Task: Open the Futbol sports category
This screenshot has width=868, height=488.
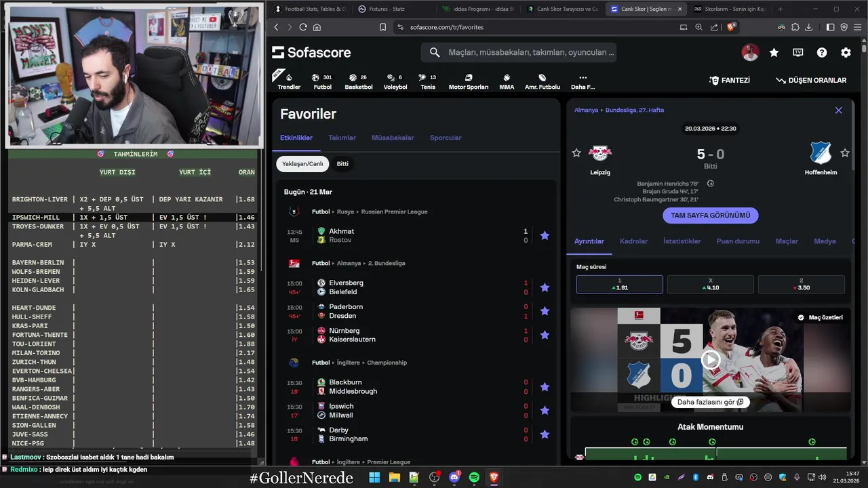Action: [x=323, y=81]
